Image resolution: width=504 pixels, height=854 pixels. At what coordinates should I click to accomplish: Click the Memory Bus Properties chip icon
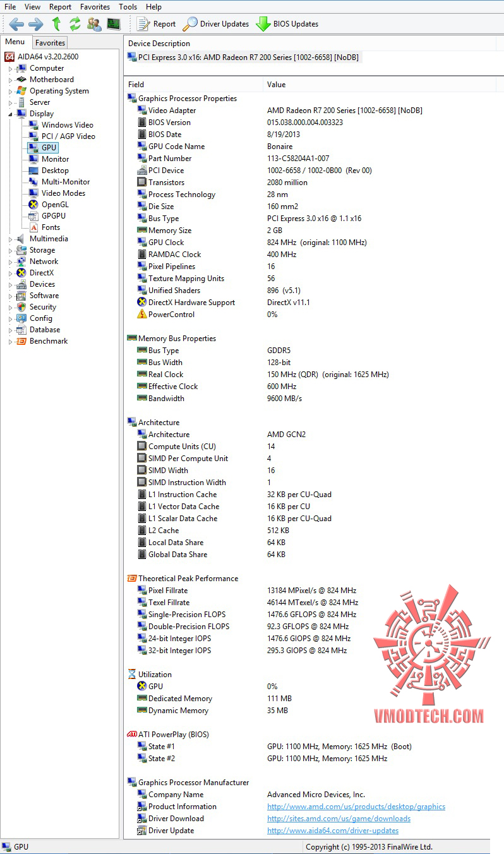pos(132,339)
